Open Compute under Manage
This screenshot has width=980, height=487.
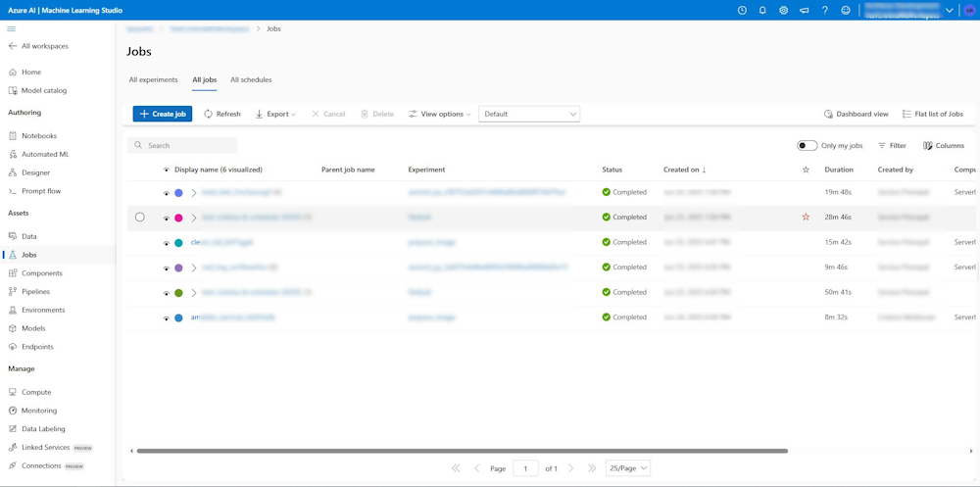coord(29,393)
